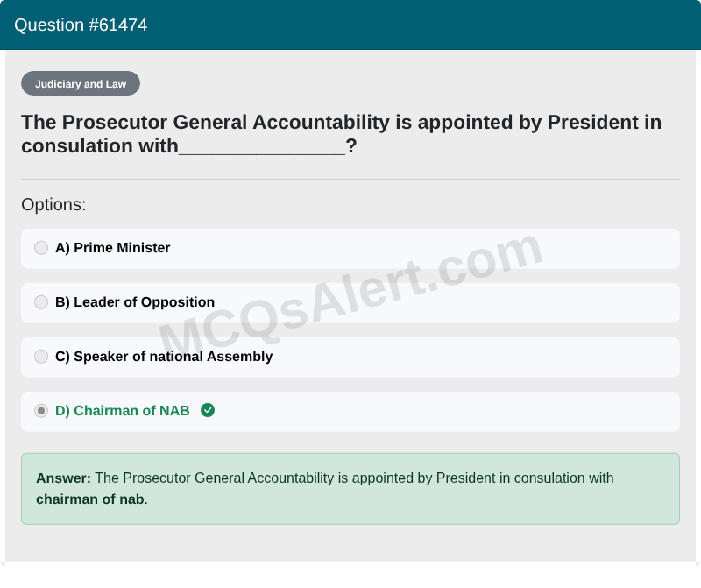Click empty area of the option D row
The image size is (701, 588).
click(x=447, y=412)
